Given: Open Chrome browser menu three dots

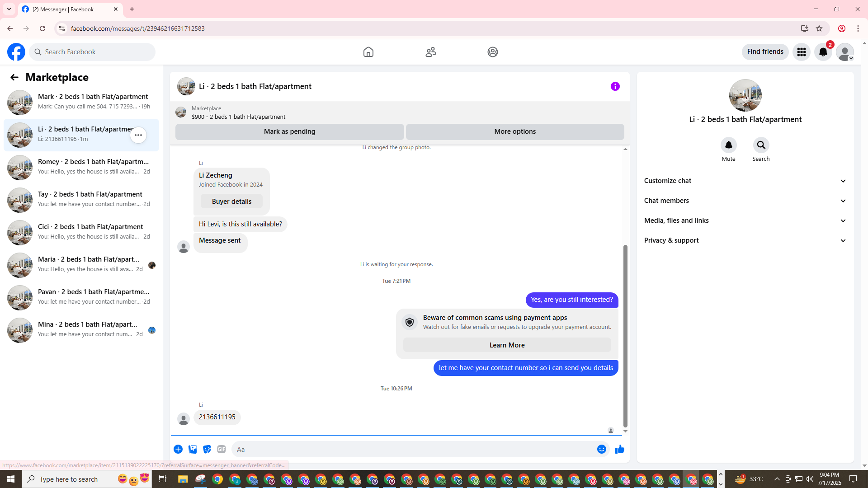Looking at the screenshot, I should 858,28.
